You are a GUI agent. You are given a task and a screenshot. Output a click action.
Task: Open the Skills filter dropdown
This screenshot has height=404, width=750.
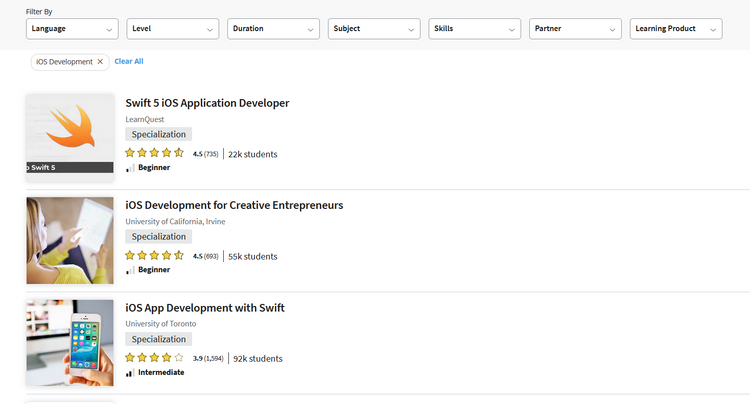[x=474, y=29]
